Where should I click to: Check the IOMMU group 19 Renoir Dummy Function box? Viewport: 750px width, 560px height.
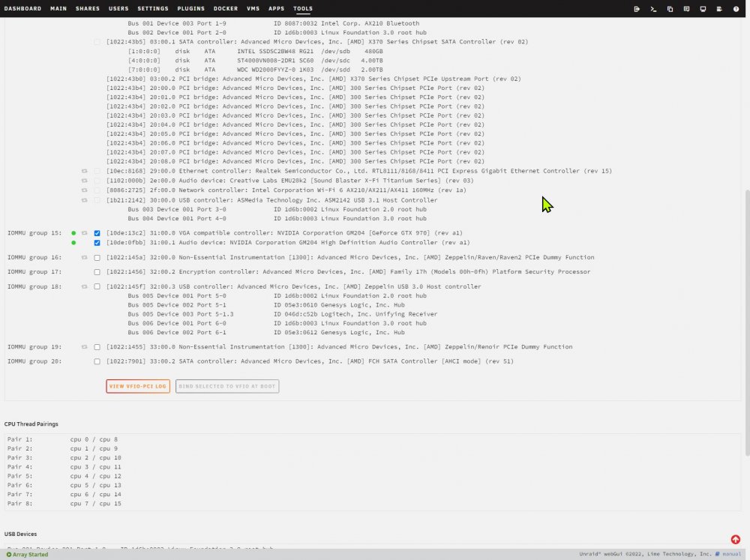pos(97,347)
